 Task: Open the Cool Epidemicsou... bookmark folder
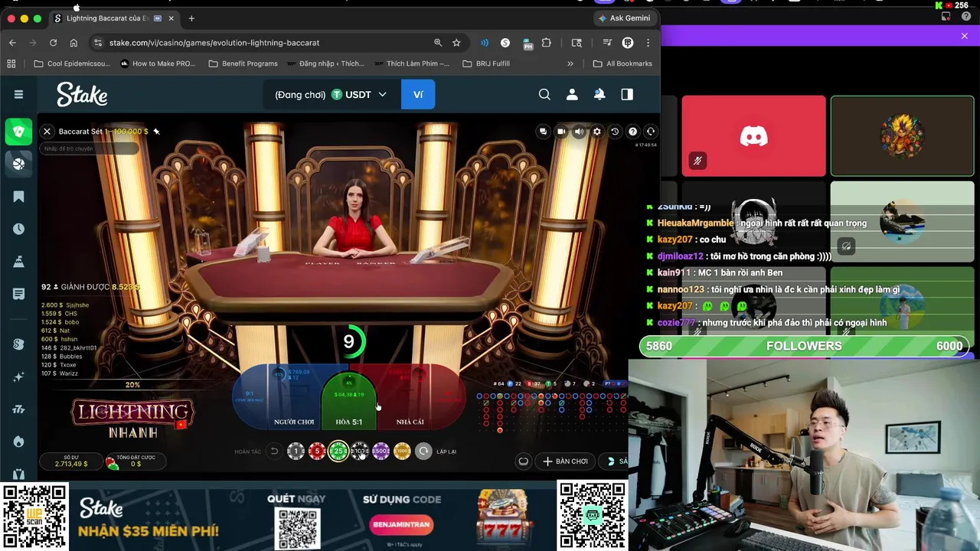[x=72, y=64]
